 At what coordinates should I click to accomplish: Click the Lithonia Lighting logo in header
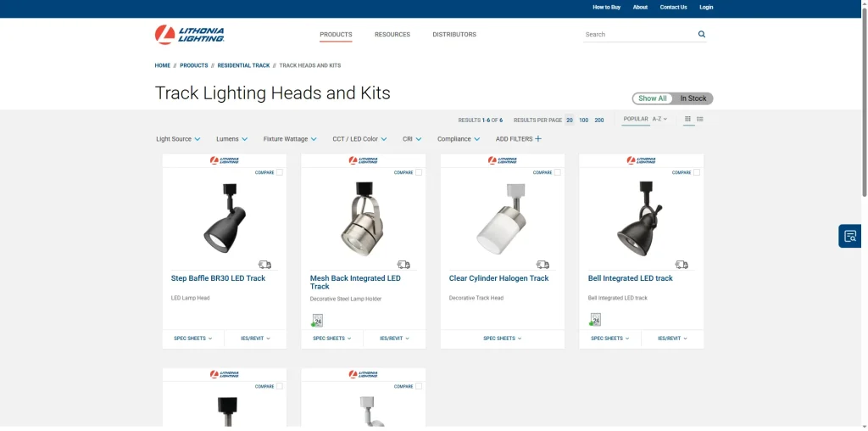(x=189, y=34)
